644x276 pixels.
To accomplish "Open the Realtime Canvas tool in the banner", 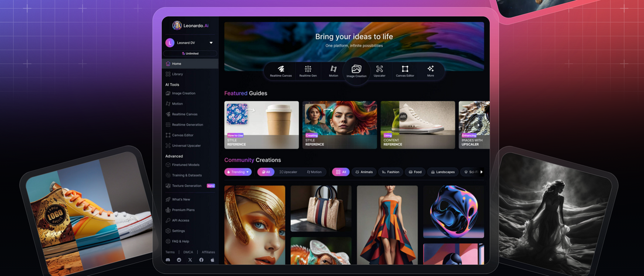I will click(x=281, y=71).
